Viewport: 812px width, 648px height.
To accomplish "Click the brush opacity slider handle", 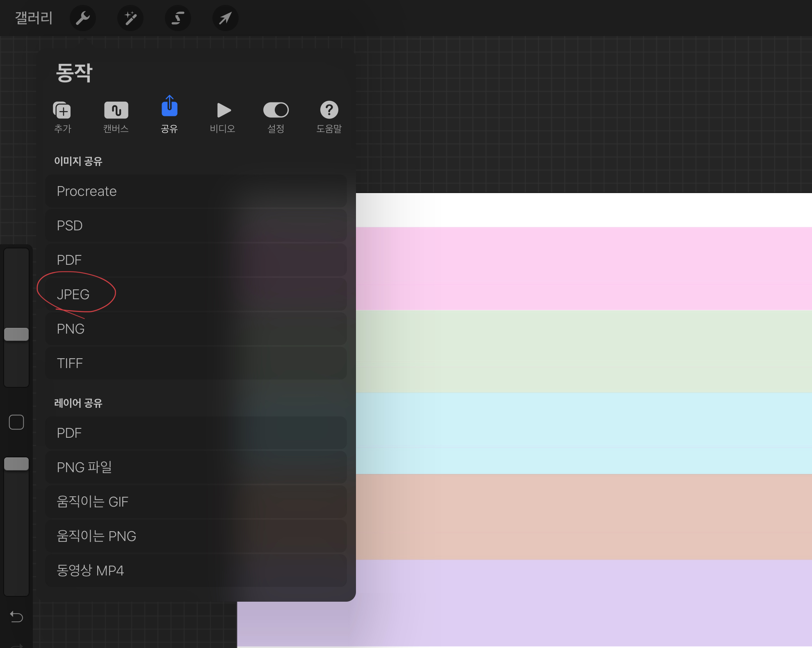I will point(16,464).
